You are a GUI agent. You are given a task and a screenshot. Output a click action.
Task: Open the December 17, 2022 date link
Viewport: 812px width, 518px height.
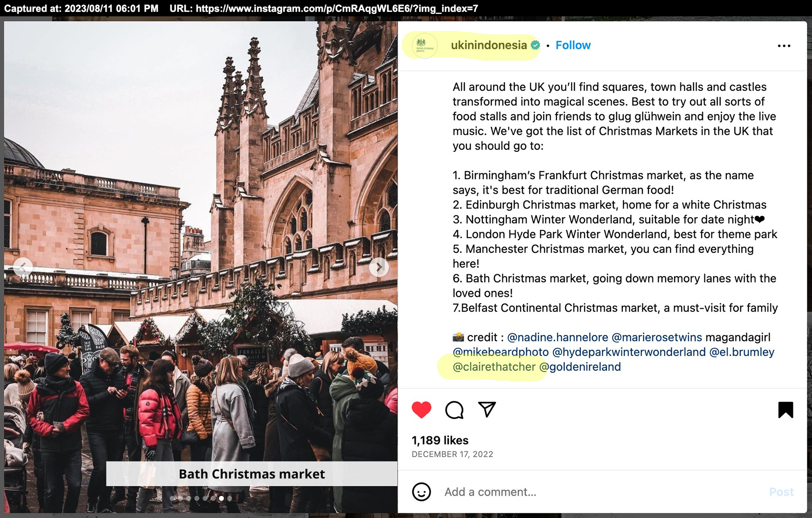452,454
